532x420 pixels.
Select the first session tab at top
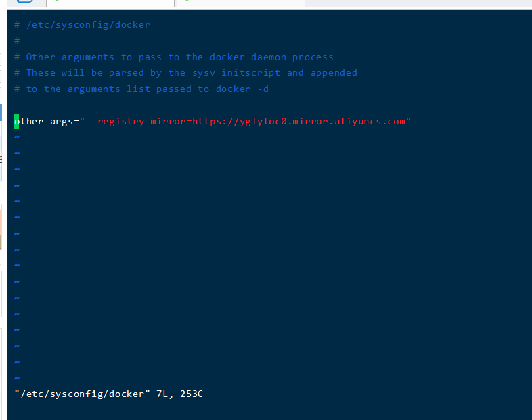(110, 3)
